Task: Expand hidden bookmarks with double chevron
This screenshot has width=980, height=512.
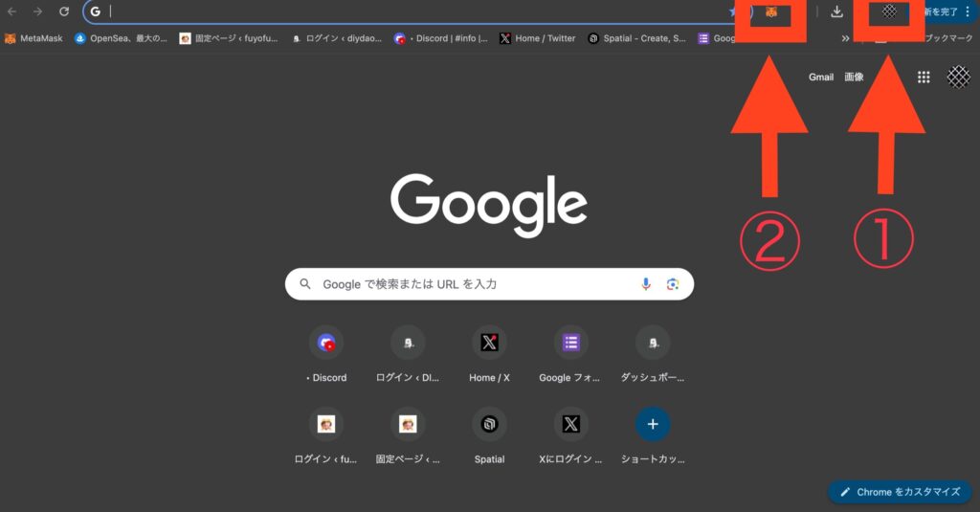Action: (x=845, y=38)
